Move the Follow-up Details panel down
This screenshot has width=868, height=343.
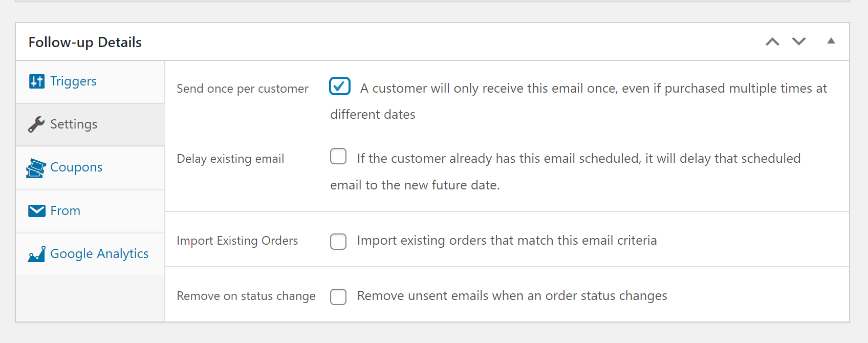(799, 41)
